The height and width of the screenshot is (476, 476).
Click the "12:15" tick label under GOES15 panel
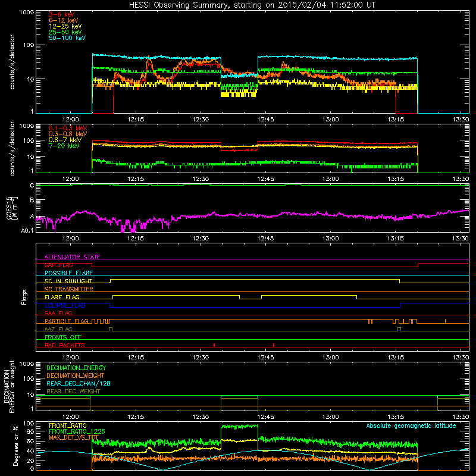coord(136,239)
